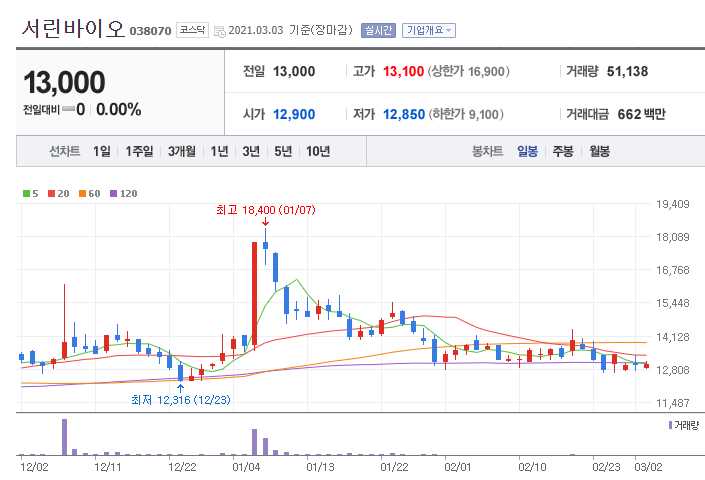Click the volume bar at 01/06
705x480 pixels.
click(254, 442)
